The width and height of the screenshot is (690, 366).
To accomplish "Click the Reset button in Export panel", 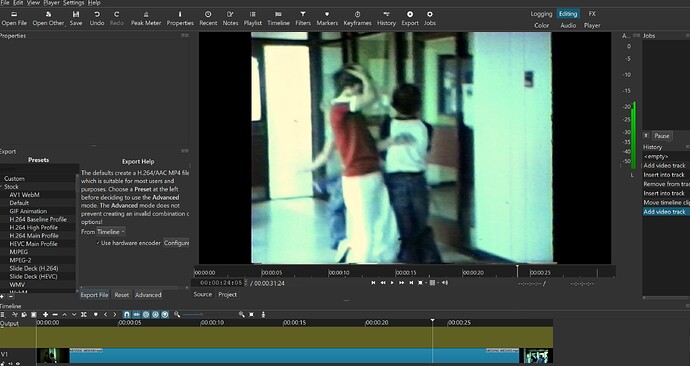I will 121,295.
